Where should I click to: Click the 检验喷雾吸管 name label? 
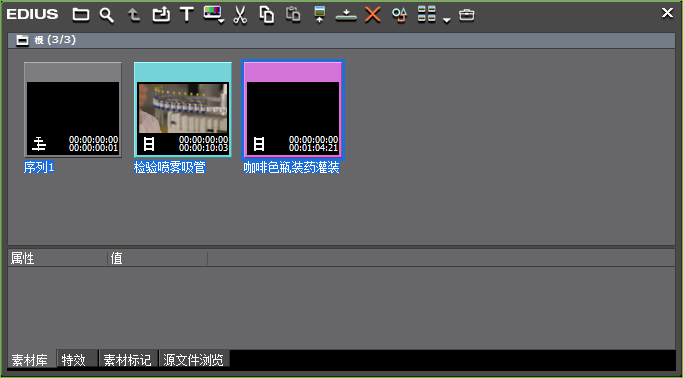169,167
